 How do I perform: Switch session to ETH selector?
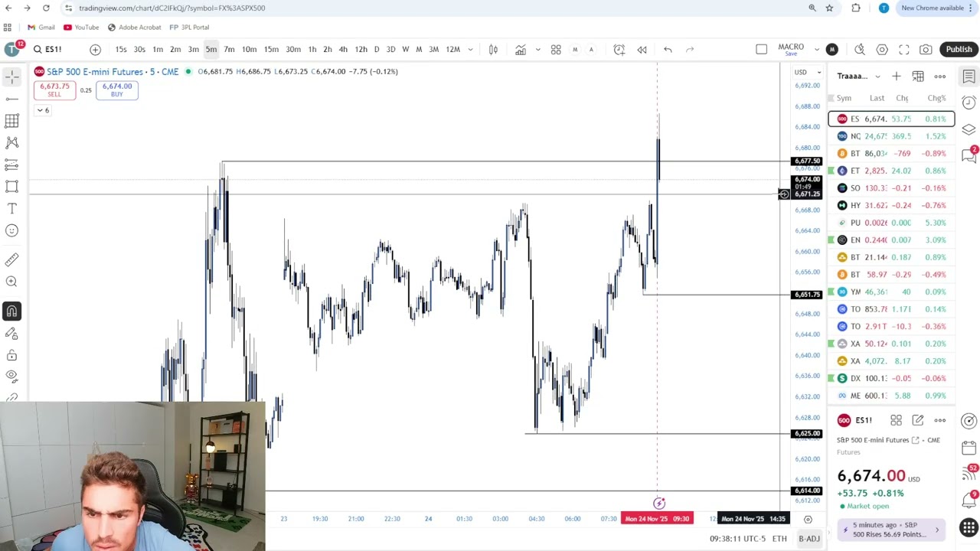tap(779, 539)
